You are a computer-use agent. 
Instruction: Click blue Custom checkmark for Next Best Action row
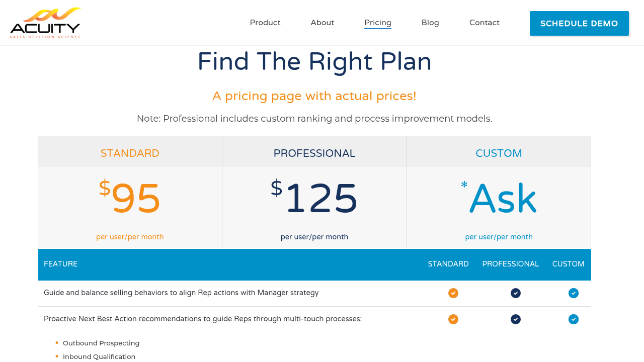tap(574, 319)
